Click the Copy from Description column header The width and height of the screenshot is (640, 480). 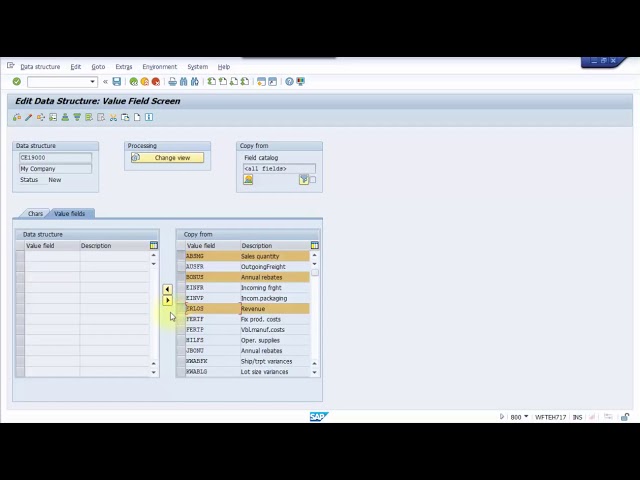point(275,246)
